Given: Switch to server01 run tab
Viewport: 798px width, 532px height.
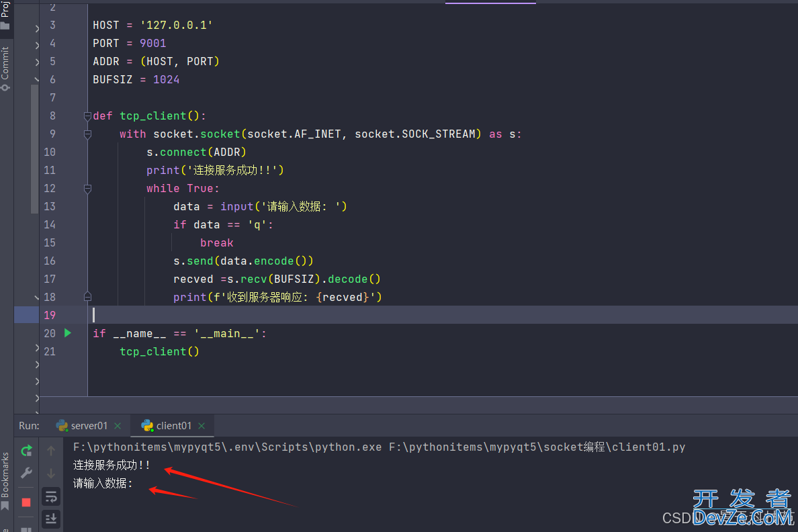Looking at the screenshot, I should (89, 426).
